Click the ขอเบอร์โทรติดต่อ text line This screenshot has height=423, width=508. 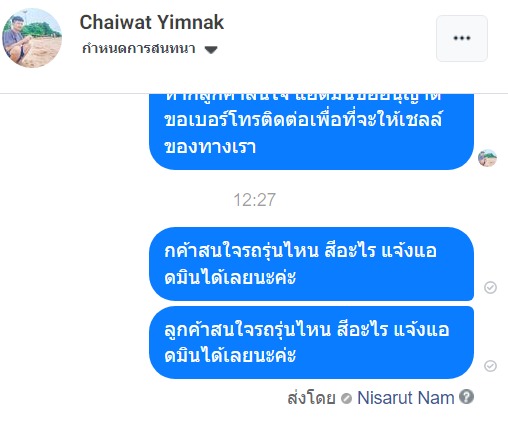click(303, 119)
